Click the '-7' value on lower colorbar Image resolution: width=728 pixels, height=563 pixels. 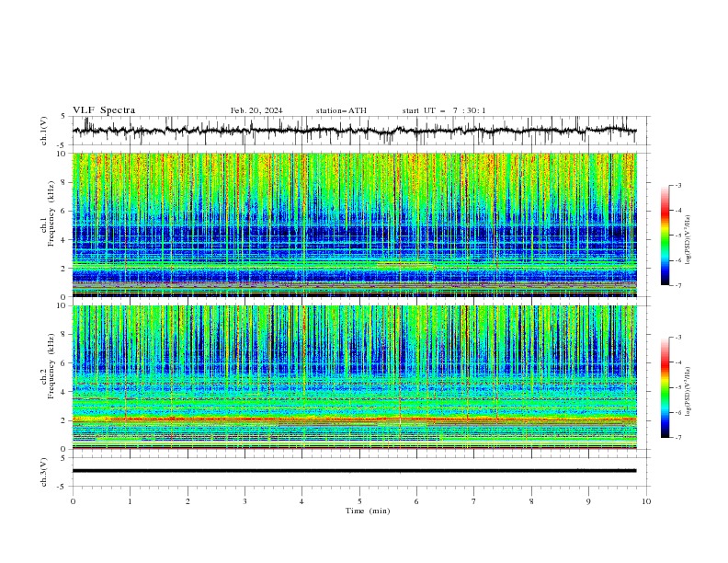pos(678,438)
